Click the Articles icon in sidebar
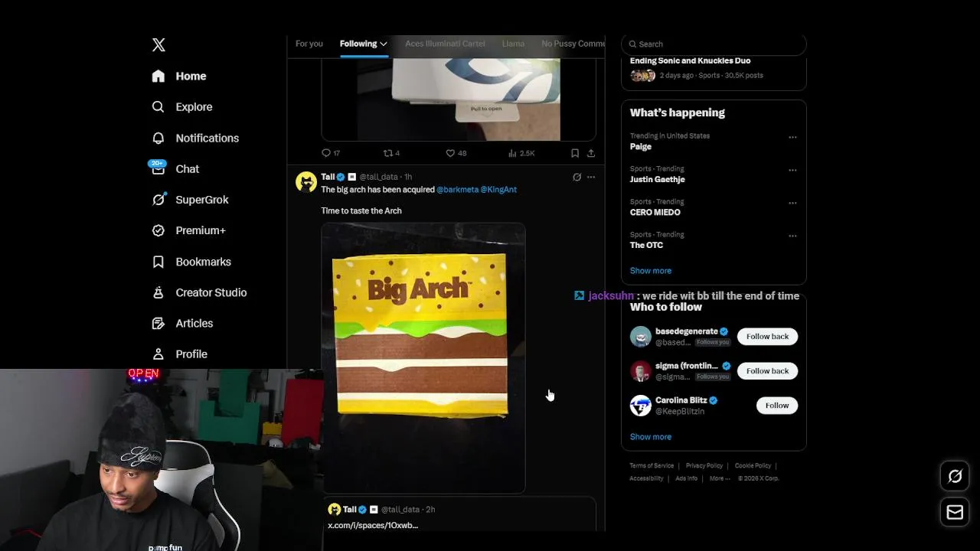The image size is (980, 551). pyautogui.click(x=158, y=323)
